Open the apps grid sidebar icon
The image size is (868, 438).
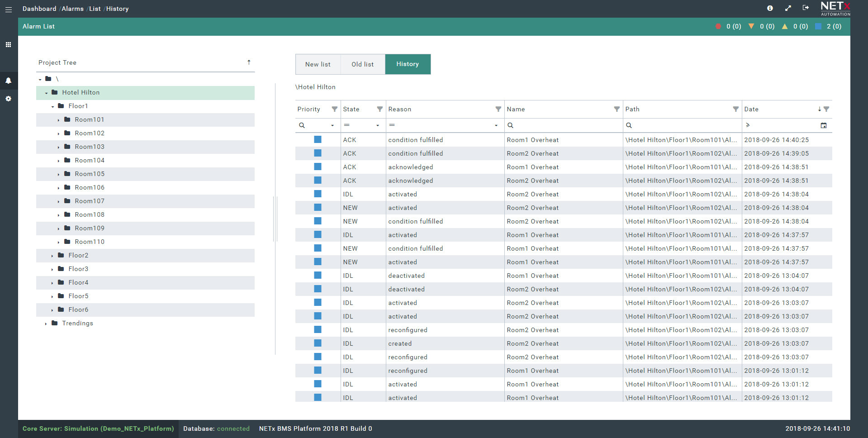[x=8, y=45]
